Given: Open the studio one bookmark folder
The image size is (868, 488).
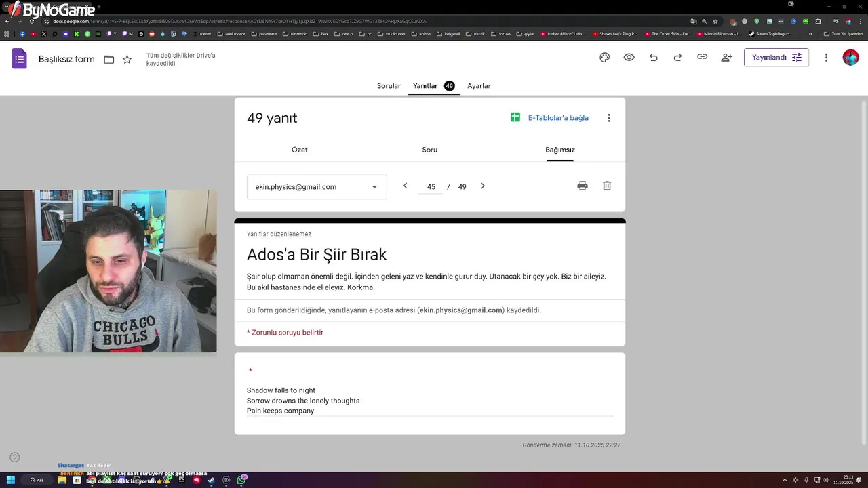Looking at the screenshot, I should click(391, 33).
